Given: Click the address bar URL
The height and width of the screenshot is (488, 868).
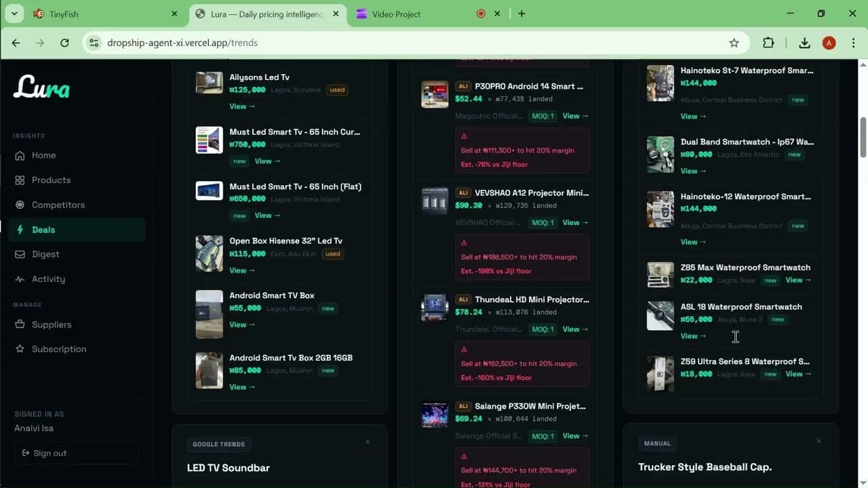Looking at the screenshot, I should click(182, 43).
